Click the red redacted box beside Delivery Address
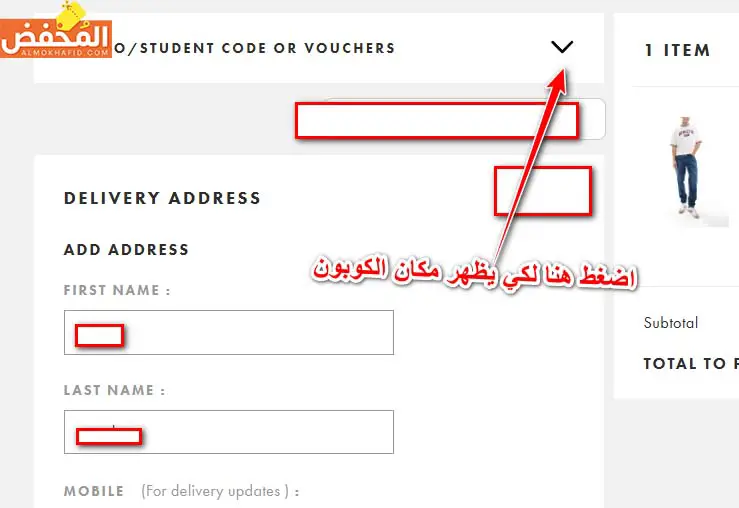739x508 pixels. 543,191
